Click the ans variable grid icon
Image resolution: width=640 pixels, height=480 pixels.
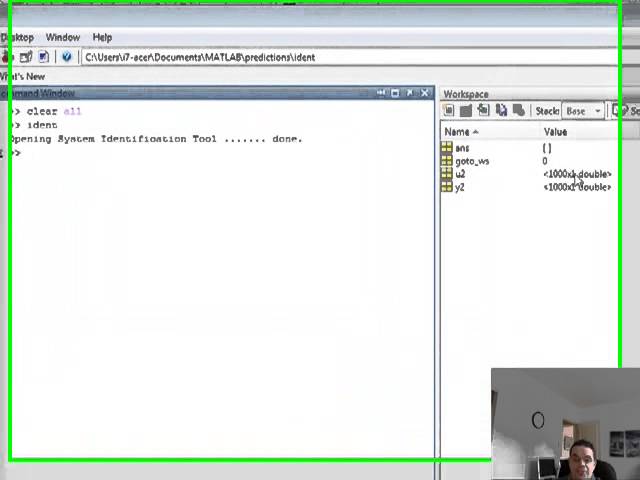447,147
